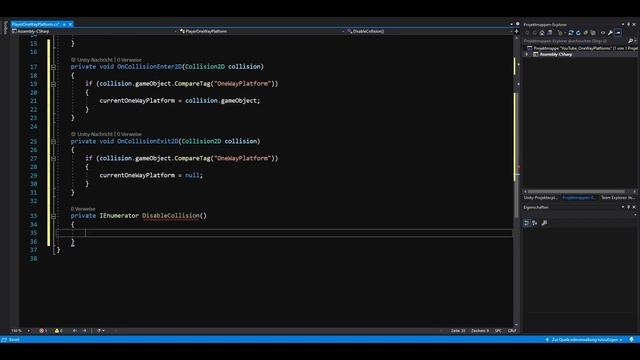Toggle show all files in explorer toolbar
640x360 pixels.
(x=593, y=33)
